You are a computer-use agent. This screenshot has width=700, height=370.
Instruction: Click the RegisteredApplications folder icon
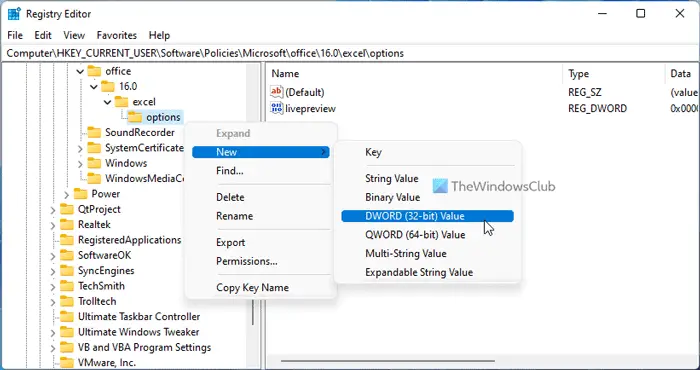[67, 240]
